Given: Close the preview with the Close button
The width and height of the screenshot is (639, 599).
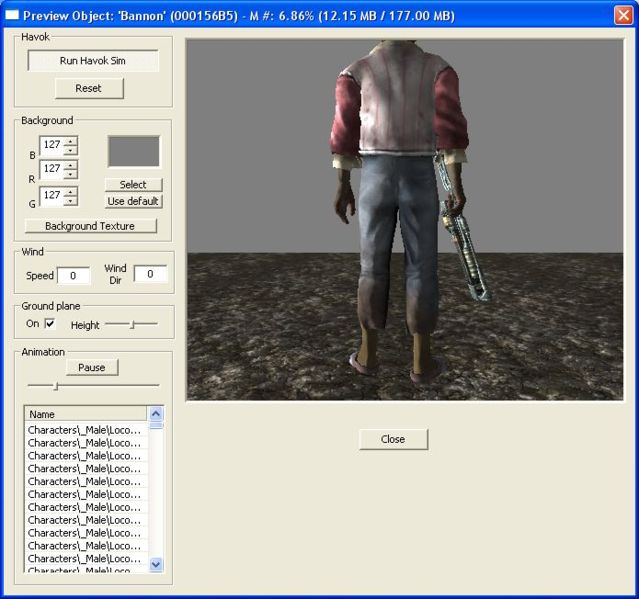Looking at the screenshot, I should 394,439.
